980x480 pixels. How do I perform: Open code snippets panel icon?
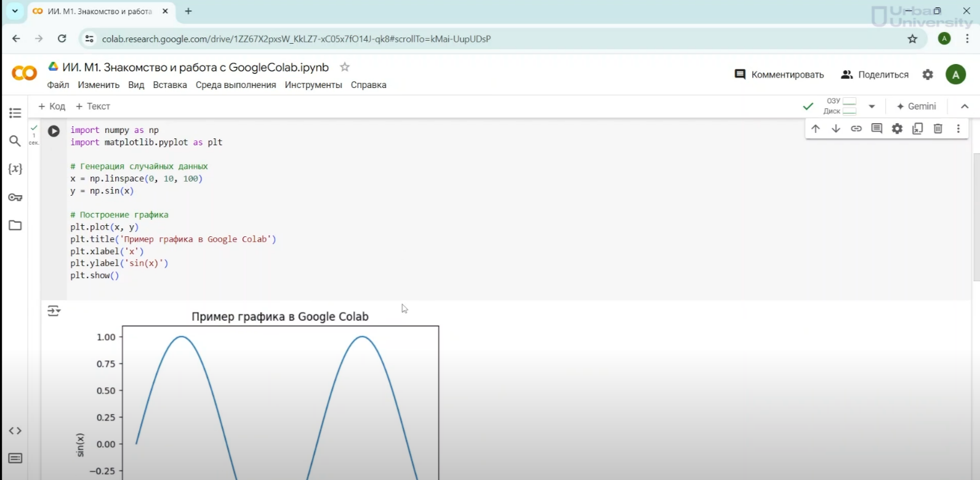click(15, 431)
